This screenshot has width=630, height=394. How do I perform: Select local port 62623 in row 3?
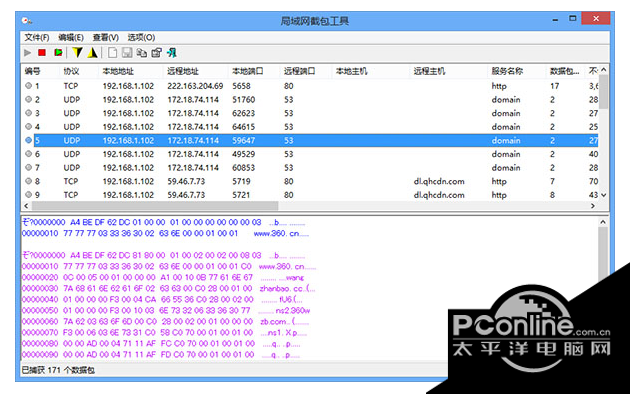click(x=243, y=113)
